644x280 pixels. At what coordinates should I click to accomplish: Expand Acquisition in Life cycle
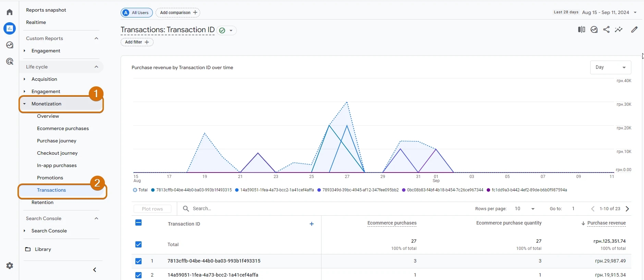coord(24,79)
